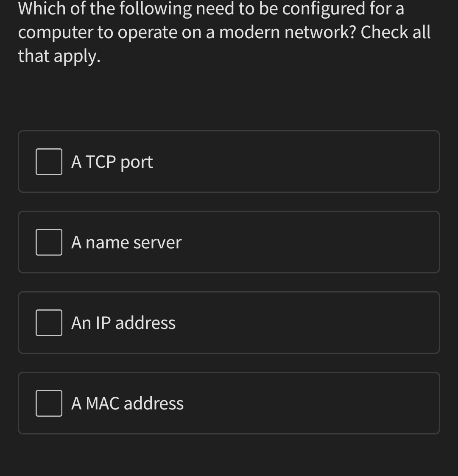The height and width of the screenshot is (476, 458).
Task: Click the "A name server" label text
Action: (126, 242)
